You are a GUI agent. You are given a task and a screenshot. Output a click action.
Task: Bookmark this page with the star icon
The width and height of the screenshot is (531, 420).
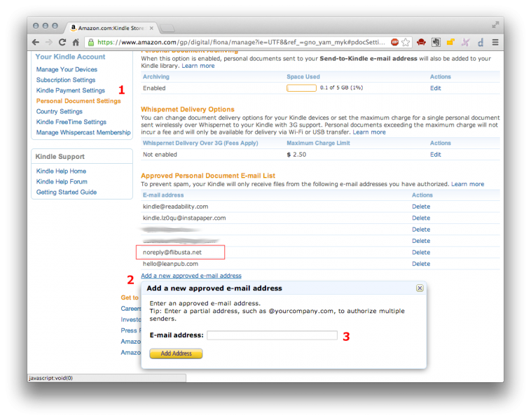pos(405,42)
